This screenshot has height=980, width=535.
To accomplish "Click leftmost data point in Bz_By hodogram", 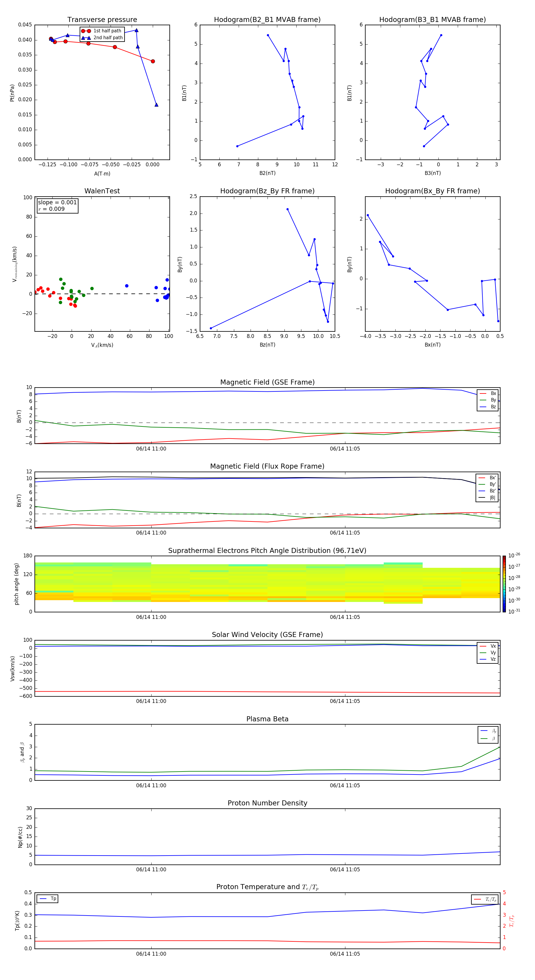I will point(210,328).
